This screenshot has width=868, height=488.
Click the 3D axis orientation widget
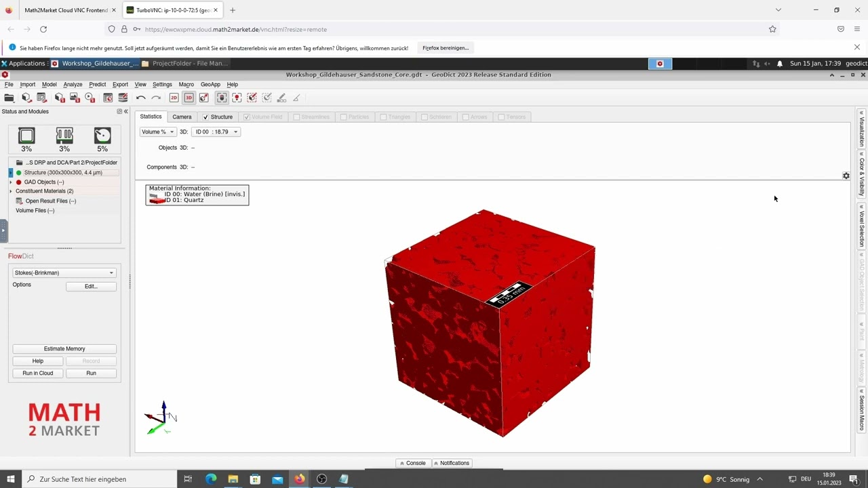(161, 417)
